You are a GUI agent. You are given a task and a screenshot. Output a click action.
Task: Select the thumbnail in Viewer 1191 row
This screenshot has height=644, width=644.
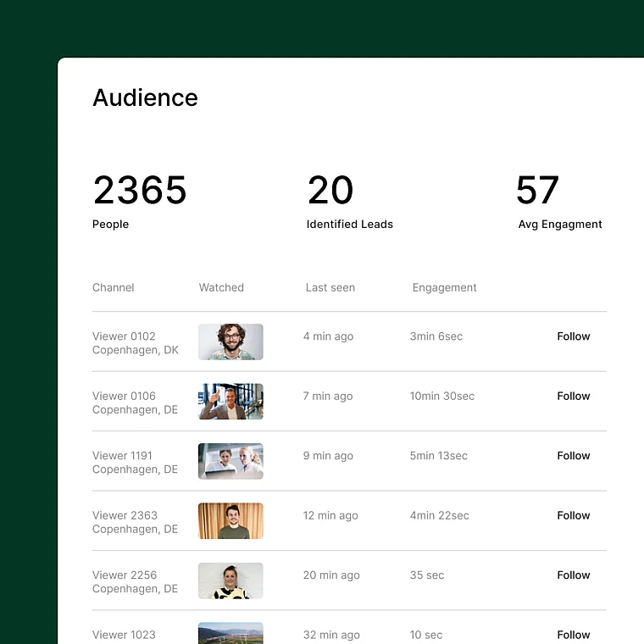tap(230, 461)
